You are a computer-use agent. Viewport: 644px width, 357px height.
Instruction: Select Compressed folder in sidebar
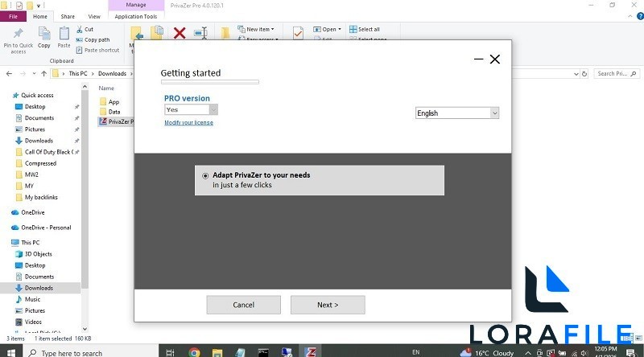click(x=35, y=163)
